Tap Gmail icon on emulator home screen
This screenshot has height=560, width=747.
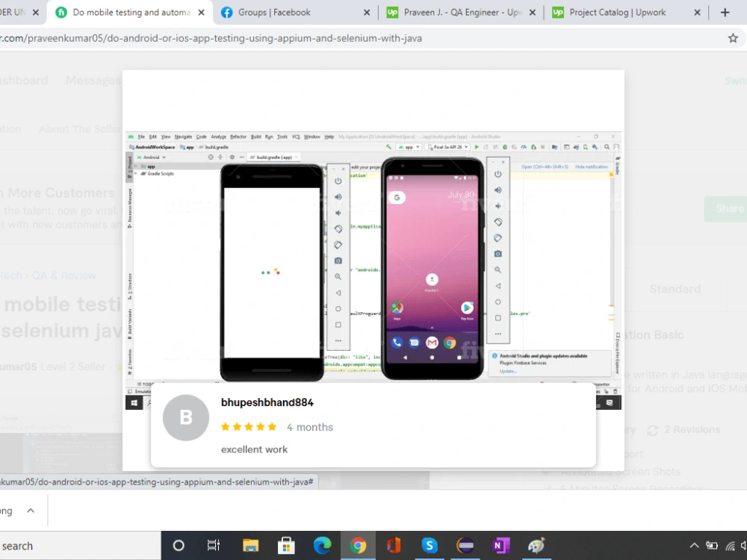(432, 343)
